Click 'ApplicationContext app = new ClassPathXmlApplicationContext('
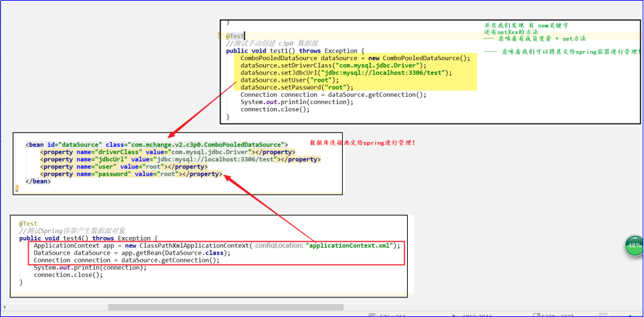Screen dimensions: 644x317 point(143,246)
